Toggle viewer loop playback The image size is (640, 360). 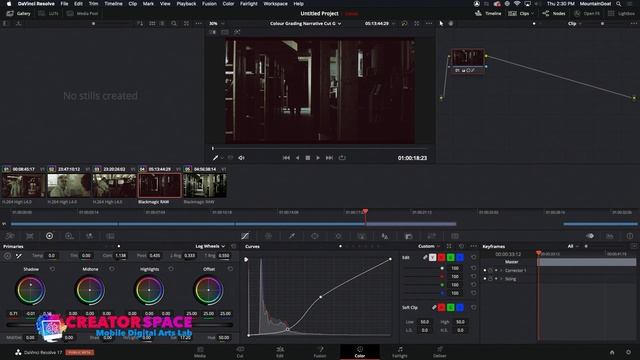click(342, 158)
